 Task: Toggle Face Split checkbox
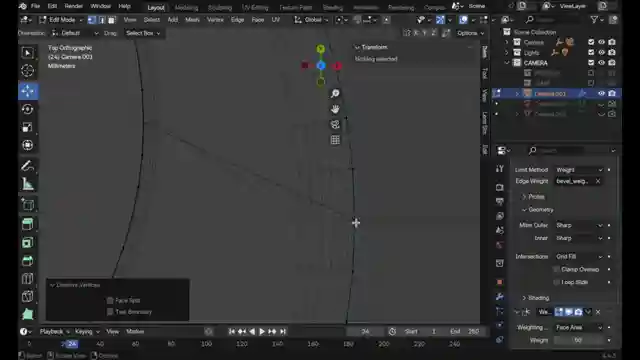pos(110,300)
